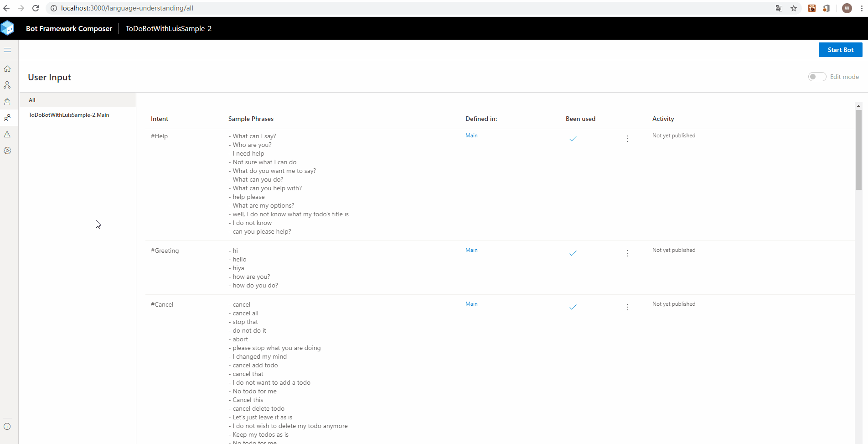
Task: Click the browser address bar URL
Action: [x=127, y=8]
